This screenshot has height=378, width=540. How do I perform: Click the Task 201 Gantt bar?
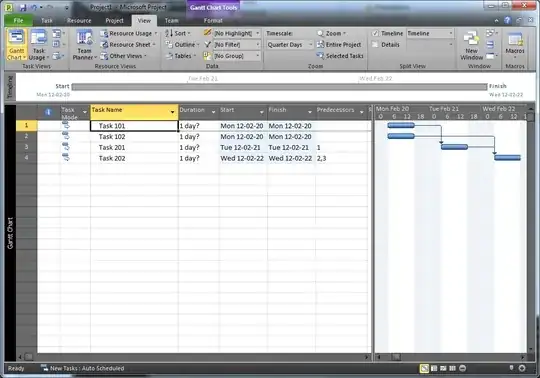pyautogui.click(x=454, y=147)
